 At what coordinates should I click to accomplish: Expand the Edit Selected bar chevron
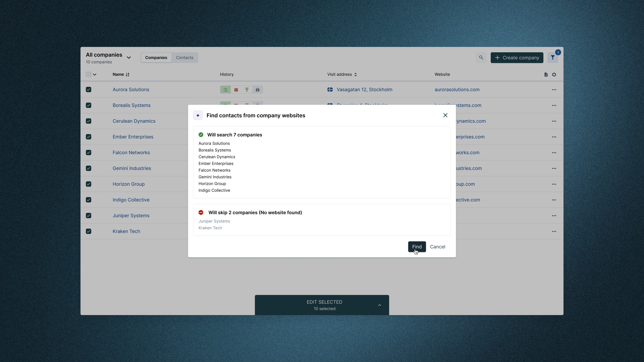(x=380, y=305)
